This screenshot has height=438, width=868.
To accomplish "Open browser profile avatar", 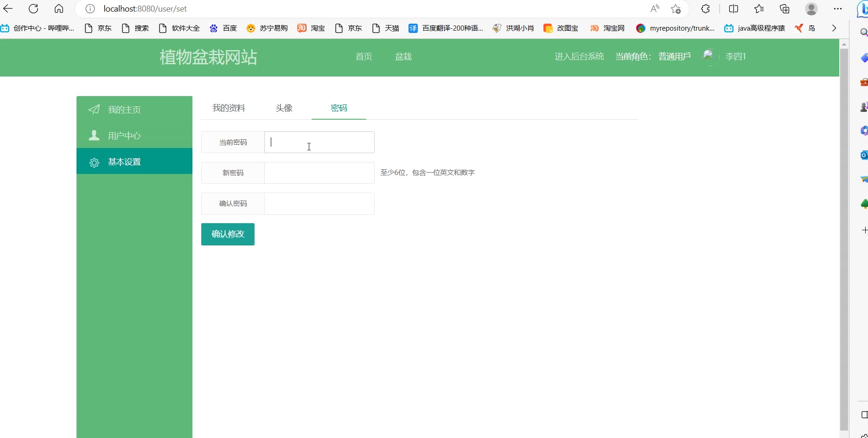I will [x=811, y=9].
